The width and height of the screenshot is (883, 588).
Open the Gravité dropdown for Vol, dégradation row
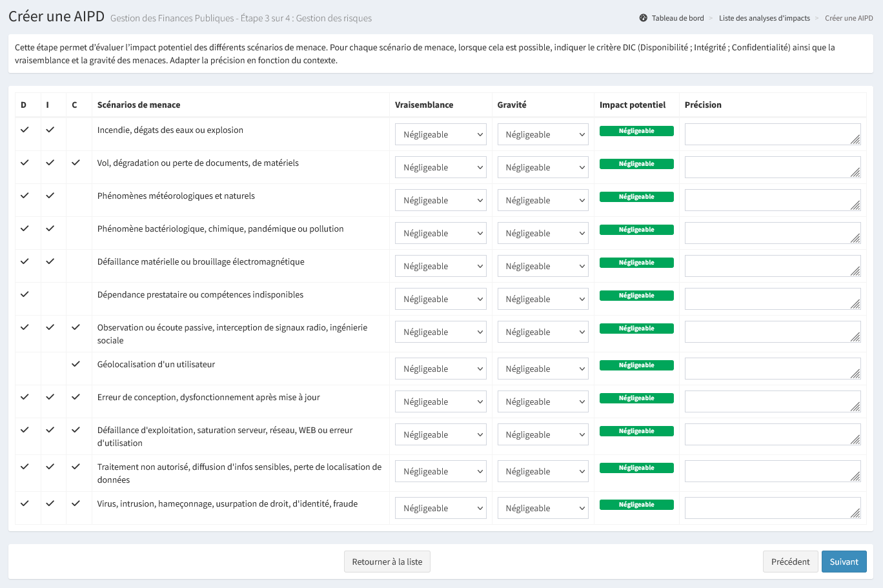(x=543, y=168)
